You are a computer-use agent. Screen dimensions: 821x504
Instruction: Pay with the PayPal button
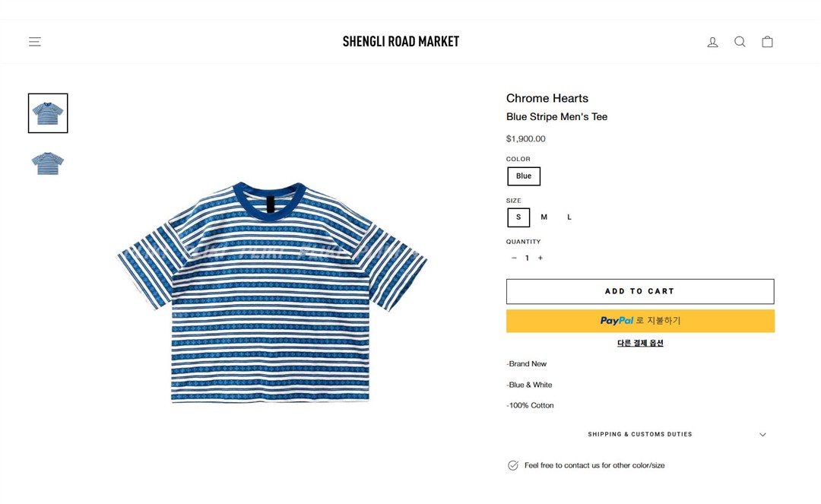click(639, 321)
